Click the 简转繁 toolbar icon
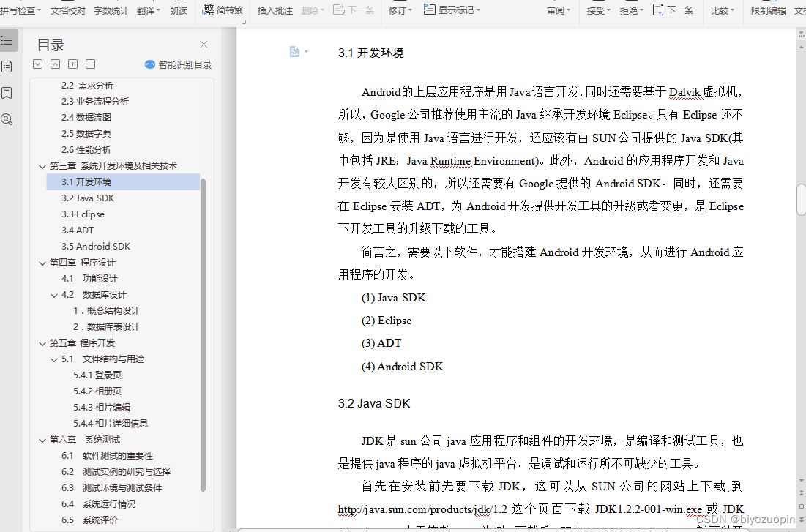The height and width of the screenshot is (532, 806). coord(208,10)
